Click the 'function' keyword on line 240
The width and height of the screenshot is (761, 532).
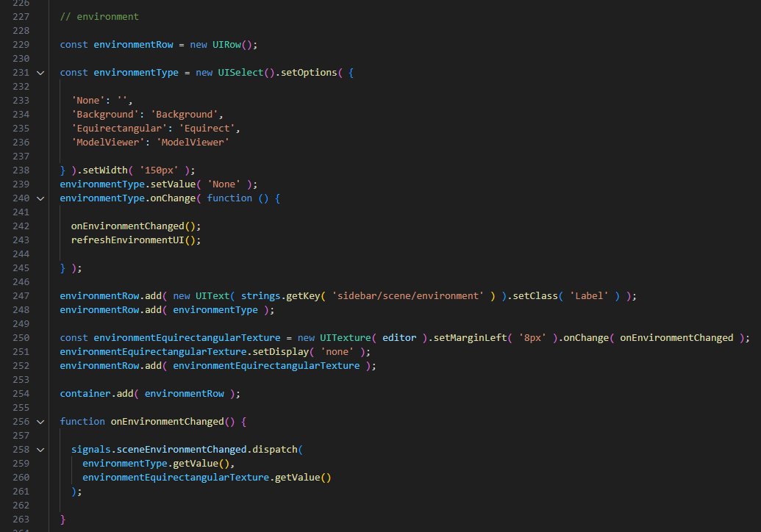229,198
